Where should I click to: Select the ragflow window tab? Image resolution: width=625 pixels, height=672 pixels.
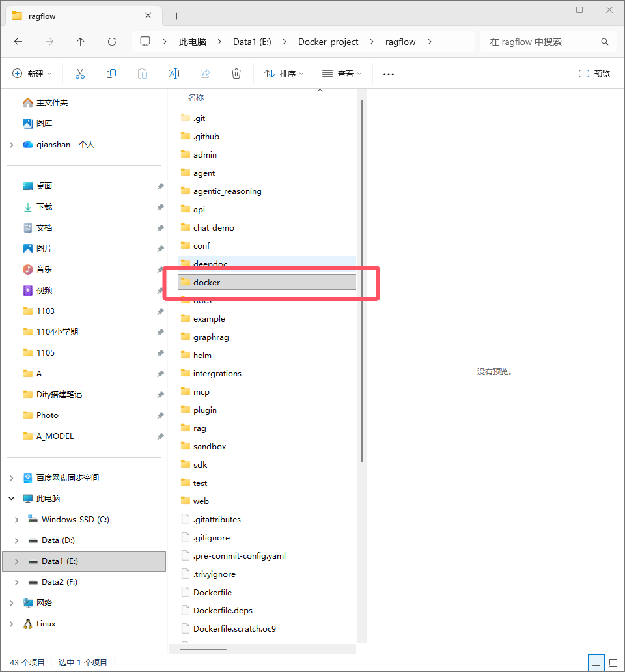pyautogui.click(x=83, y=16)
